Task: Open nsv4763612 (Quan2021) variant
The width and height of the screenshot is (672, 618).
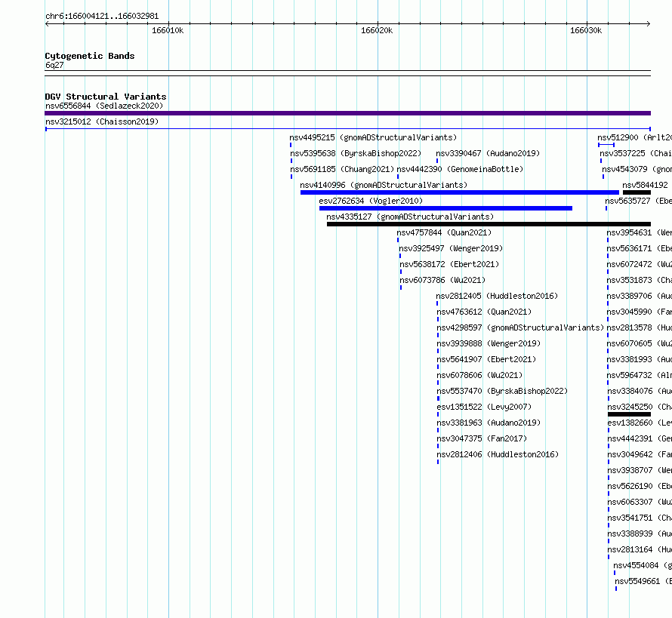Action: (x=484, y=312)
